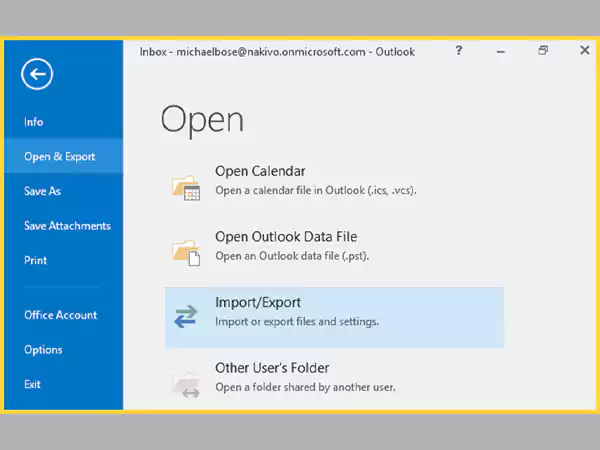Viewport: 600px width, 450px height.
Task: Restore down the Outlook window
Action: click(543, 50)
